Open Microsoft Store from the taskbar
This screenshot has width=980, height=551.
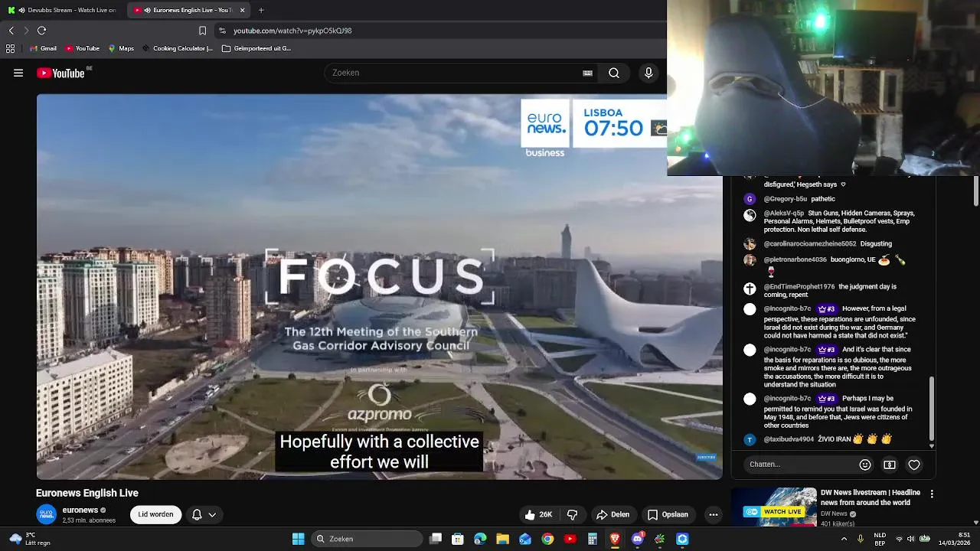point(458,539)
